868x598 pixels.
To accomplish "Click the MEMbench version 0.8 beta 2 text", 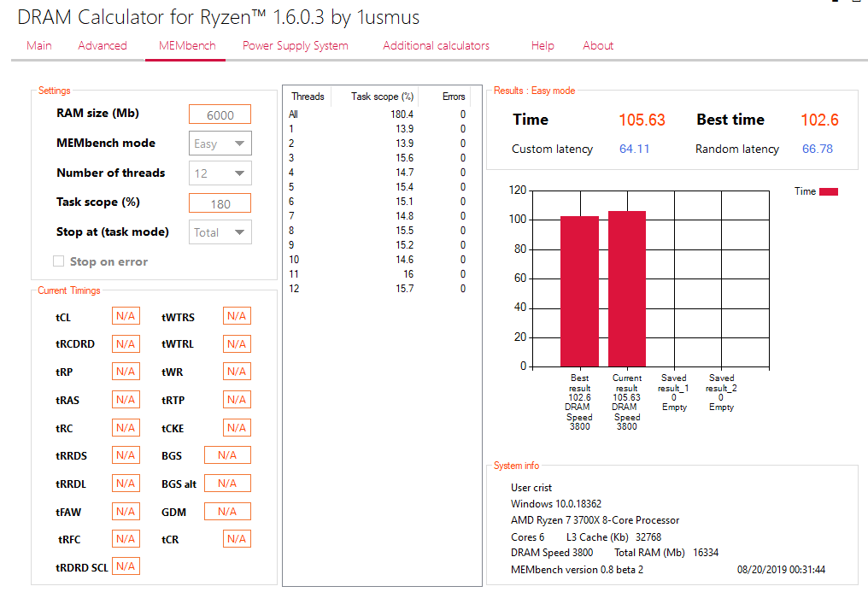I will click(577, 570).
